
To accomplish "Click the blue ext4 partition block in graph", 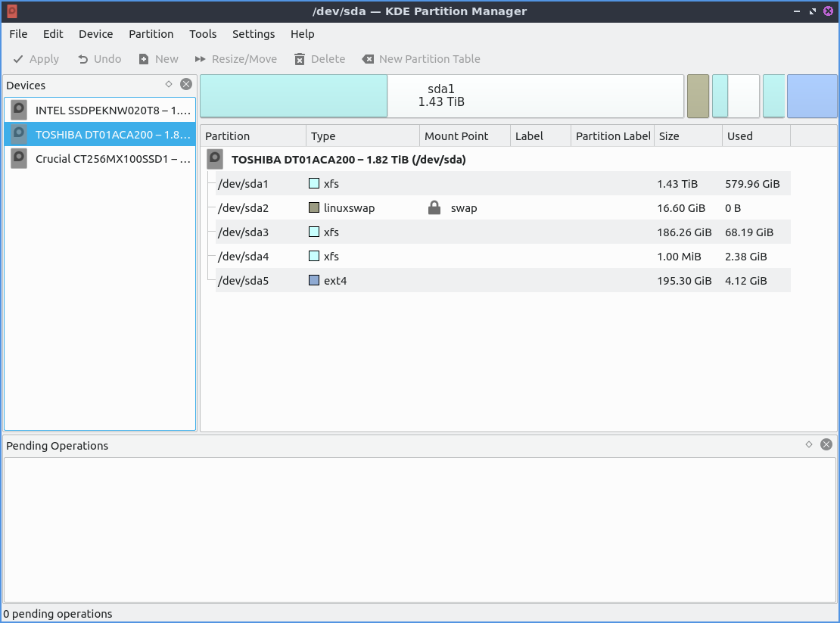I will point(812,96).
